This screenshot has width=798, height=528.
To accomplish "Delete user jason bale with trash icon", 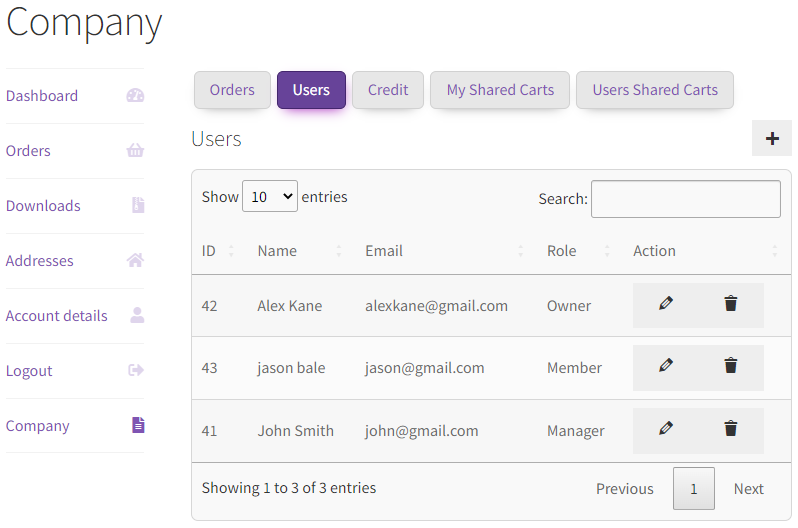I will coord(731,365).
